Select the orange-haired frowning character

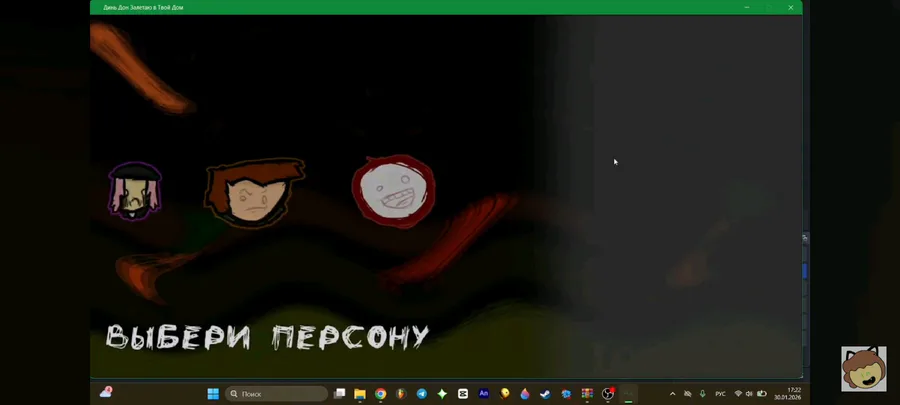point(254,192)
